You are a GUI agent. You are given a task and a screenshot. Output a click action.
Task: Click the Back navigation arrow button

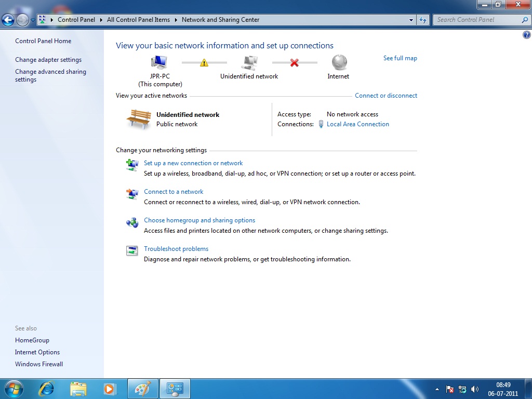pyautogui.click(x=8, y=20)
